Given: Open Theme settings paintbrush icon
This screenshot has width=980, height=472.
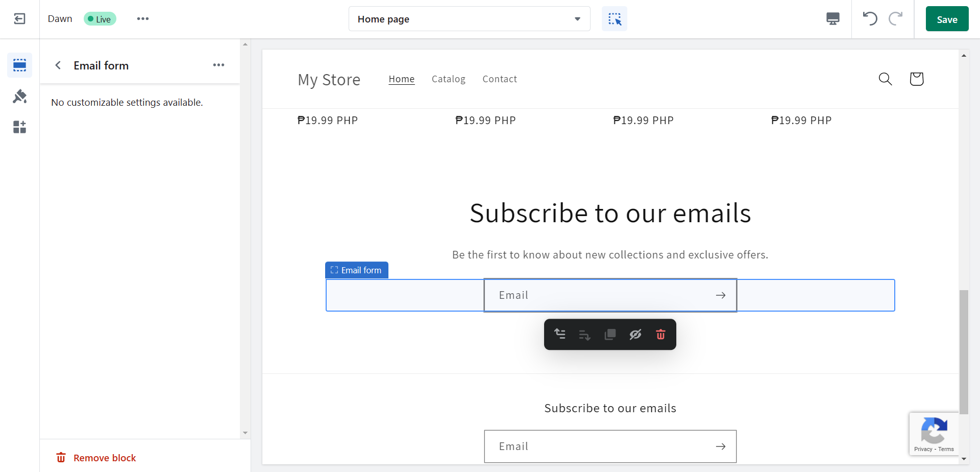Looking at the screenshot, I should click(19, 96).
